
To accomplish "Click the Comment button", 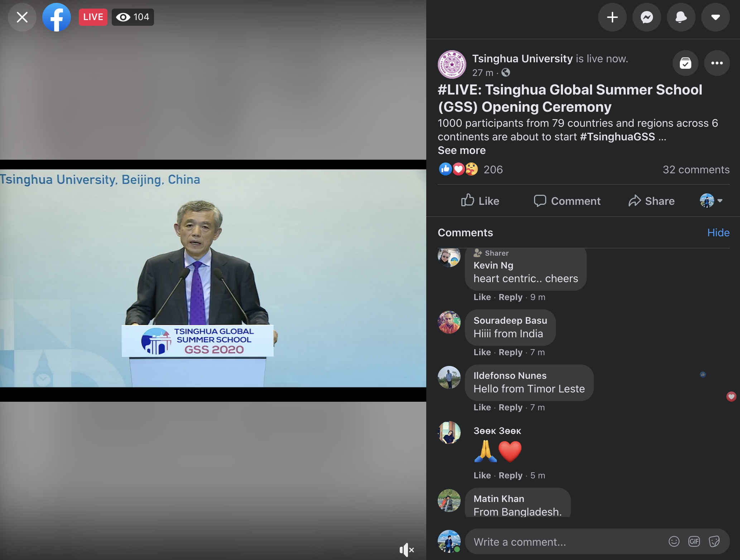I will tap(567, 201).
